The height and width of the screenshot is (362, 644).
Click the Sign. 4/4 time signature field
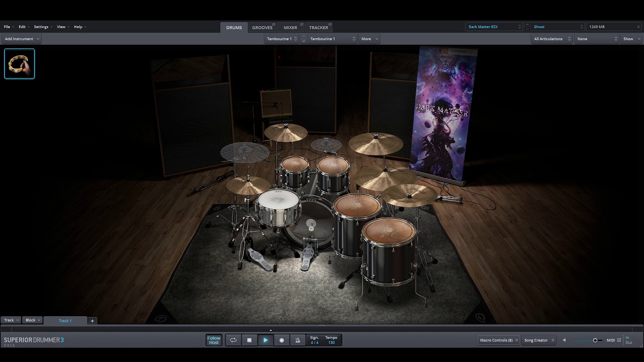314,340
